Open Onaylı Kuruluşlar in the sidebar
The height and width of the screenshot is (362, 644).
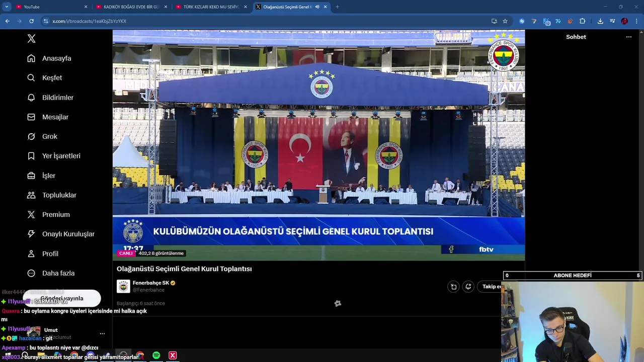(61, 234)
